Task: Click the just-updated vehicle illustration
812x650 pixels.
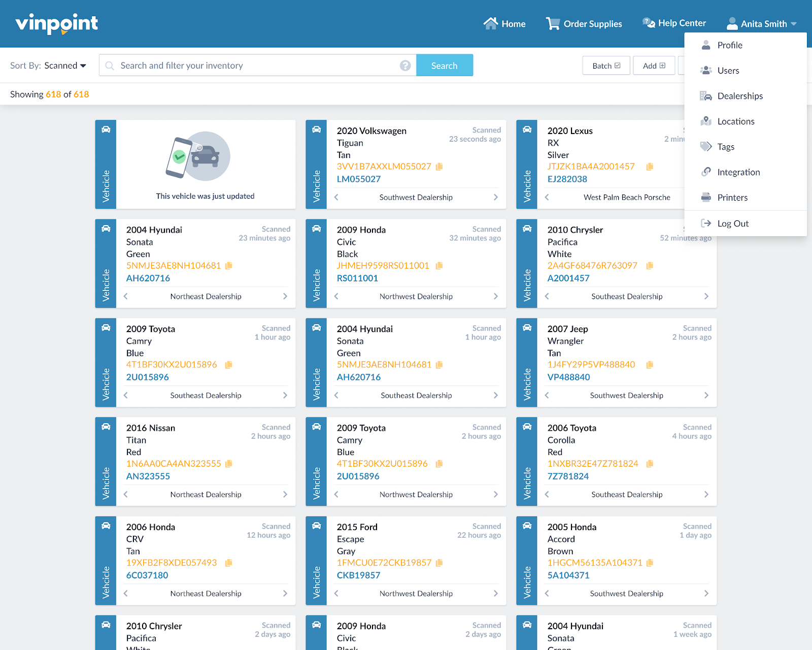Action: [198, 156]
